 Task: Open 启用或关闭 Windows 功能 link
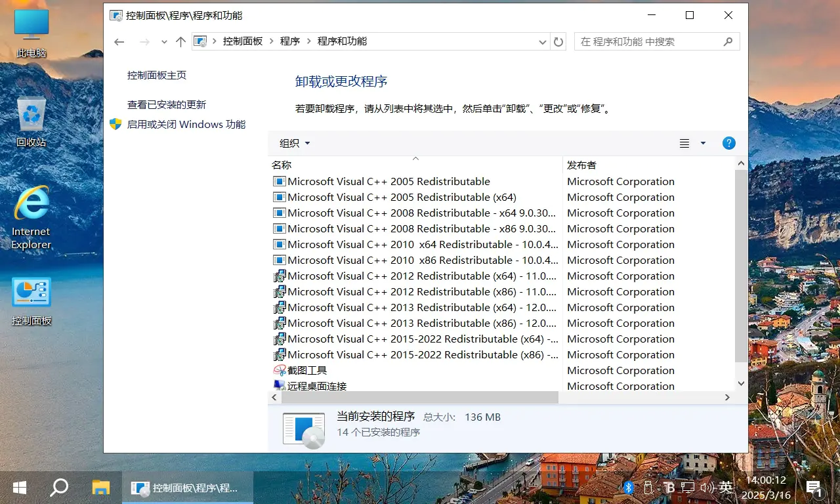186,124
